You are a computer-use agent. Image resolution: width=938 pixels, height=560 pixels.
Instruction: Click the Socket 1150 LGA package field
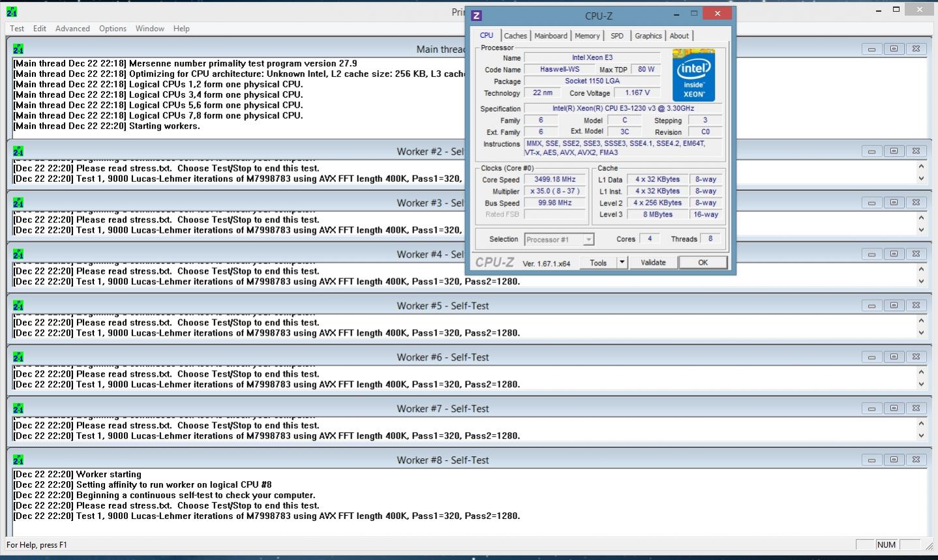[x=592, y=81]
